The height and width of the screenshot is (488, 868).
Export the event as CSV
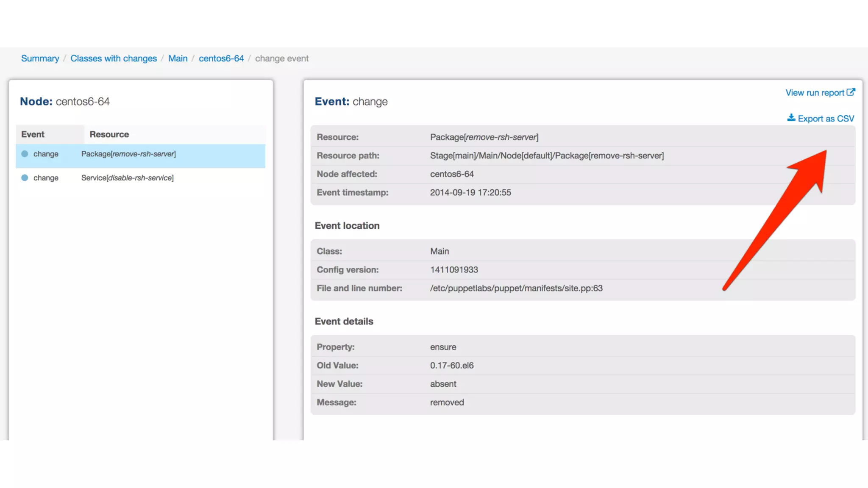point(826,119)
